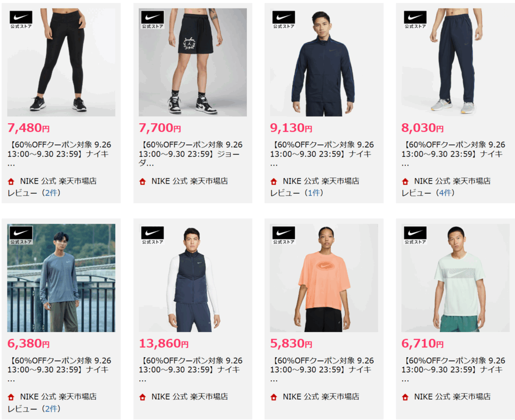Image resolution: width=515 pixels, height=420 pixels.
Task: Open the 2件 review link under 7,480円 leggings
Action: [x=51, y=193]
